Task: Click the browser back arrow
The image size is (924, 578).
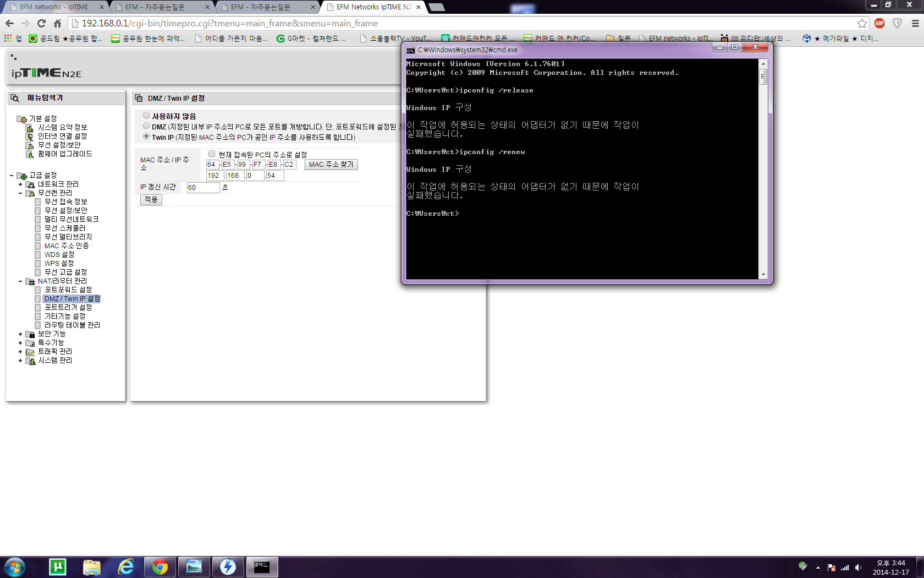Action: pos(9,23)
